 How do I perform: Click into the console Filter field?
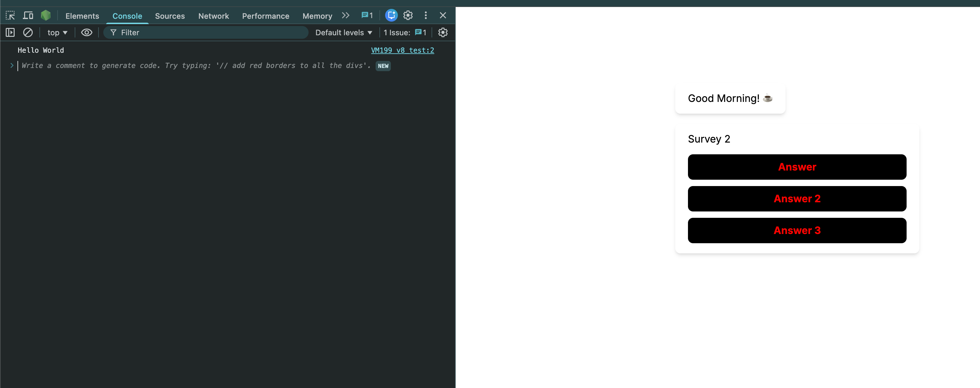pyautogui.click(x=209, y=33)
